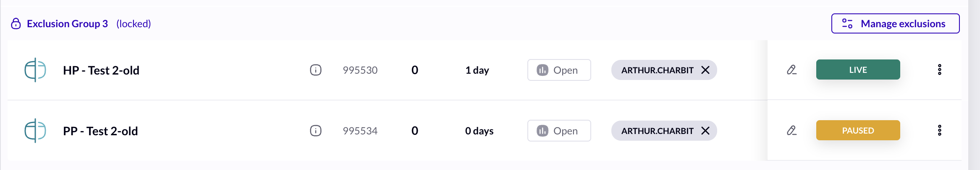Click the Manage exclusions button
Viewport: 980px width, 170px height.
[895, 23]
